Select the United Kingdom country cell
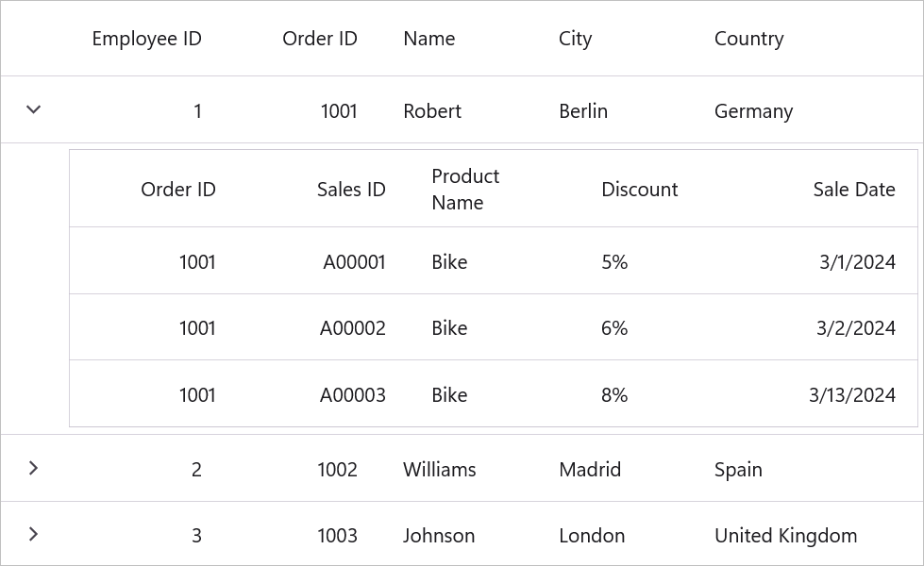This screenshot has width=924, height=566. point(785,536)
